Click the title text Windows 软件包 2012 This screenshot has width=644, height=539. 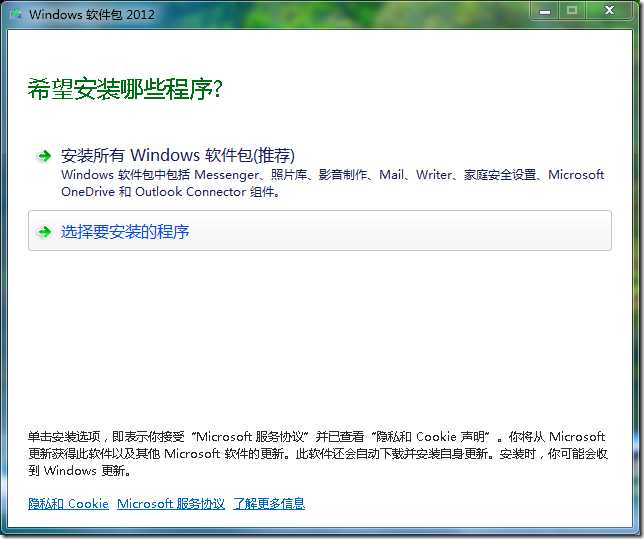click(92, 15)
